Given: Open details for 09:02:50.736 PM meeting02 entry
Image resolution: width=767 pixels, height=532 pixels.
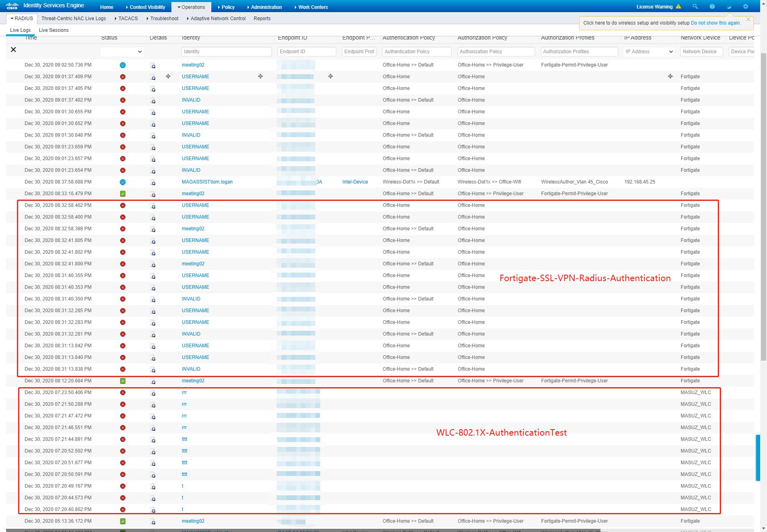Looking at the screenshot, I should [153, 65].
